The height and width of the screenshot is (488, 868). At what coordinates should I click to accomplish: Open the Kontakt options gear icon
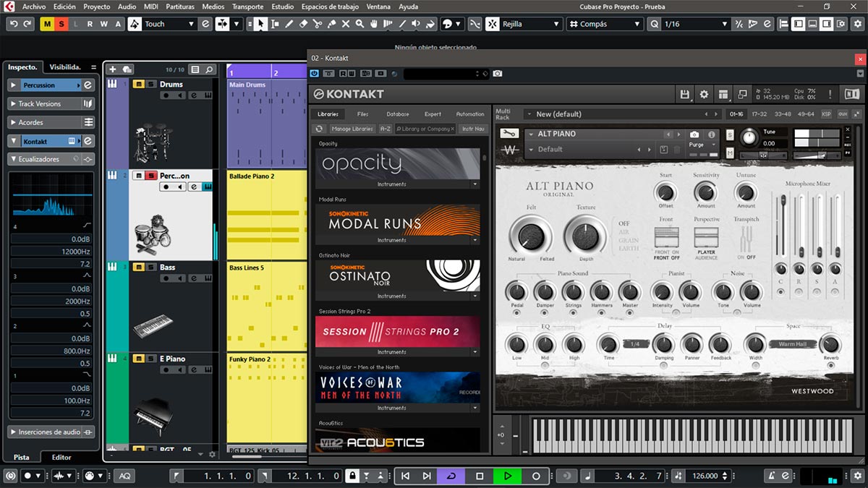[x=704, y=94]
